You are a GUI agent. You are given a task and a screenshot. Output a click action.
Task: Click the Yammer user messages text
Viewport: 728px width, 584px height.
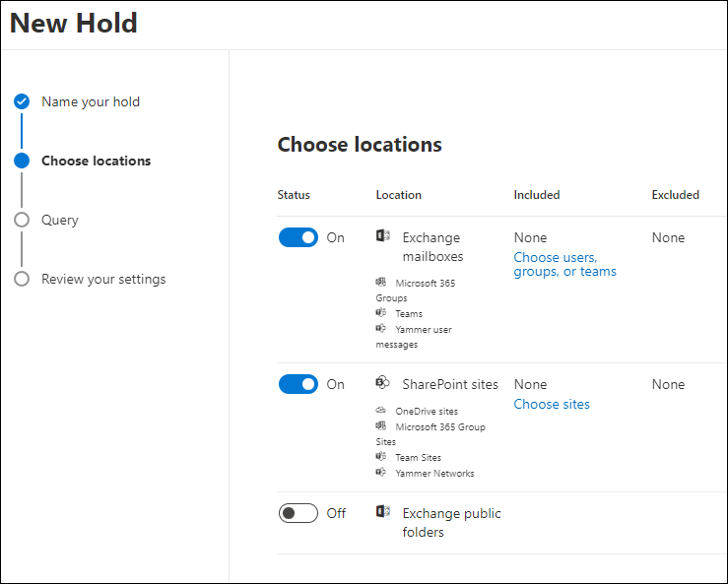click(x=414, y=337)
